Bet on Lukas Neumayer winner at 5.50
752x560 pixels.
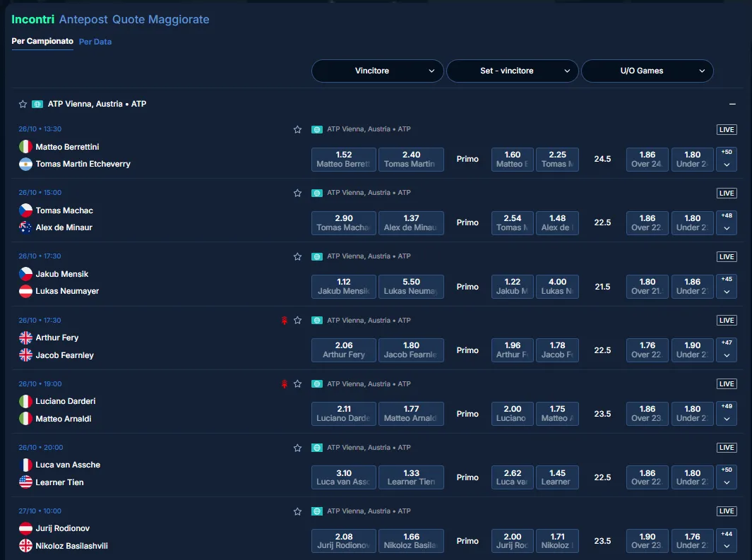tap(411, 287)
